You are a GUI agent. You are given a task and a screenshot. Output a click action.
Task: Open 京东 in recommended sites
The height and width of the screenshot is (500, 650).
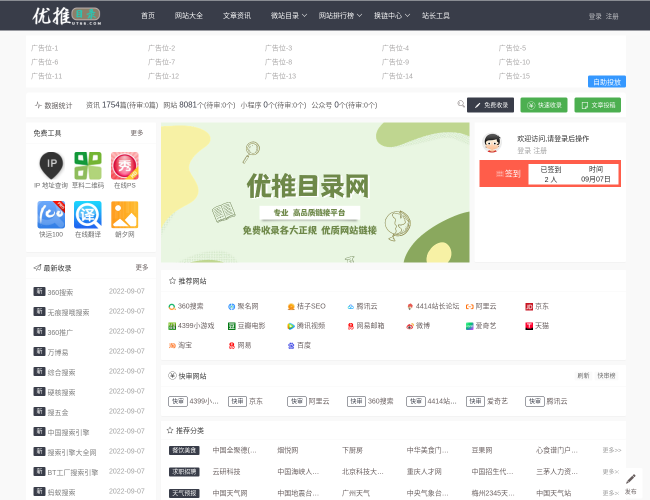pyautogui.click(x=537, y=306)
